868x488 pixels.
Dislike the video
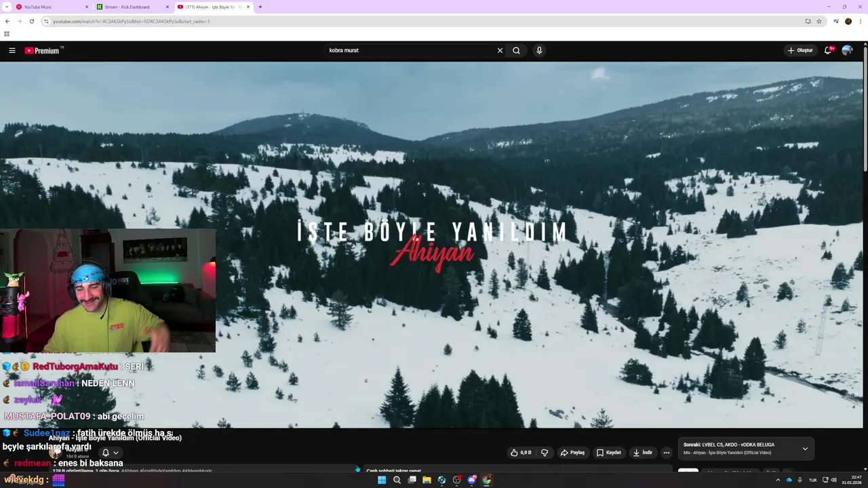click(x=544, y=452)
